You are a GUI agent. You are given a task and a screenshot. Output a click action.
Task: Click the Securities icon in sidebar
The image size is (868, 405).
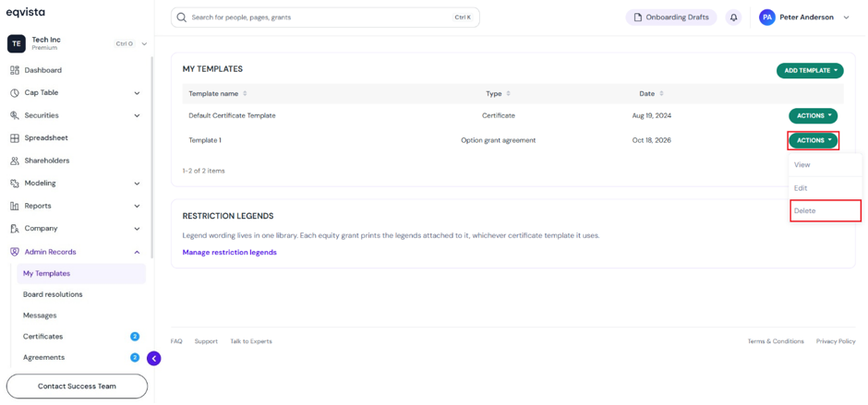15,115
